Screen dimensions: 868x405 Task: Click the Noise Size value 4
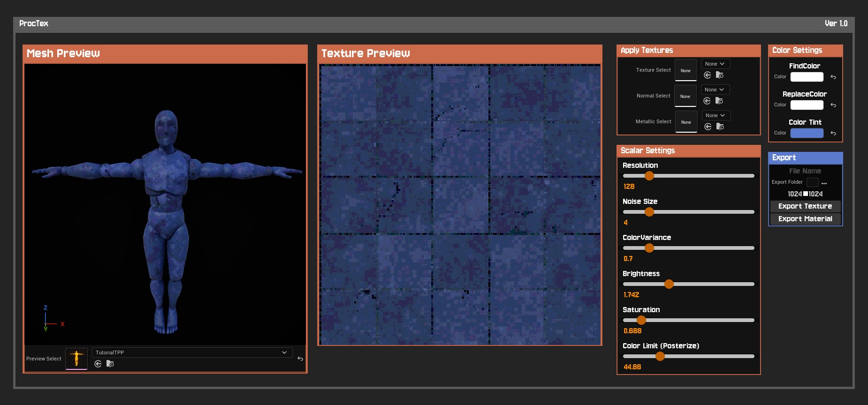pos(625,223)
